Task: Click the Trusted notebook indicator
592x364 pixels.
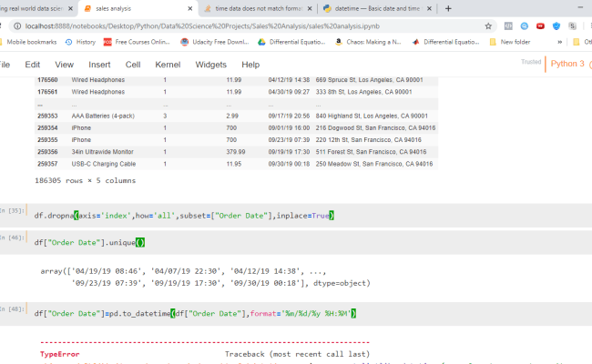Action: (531, 62)
